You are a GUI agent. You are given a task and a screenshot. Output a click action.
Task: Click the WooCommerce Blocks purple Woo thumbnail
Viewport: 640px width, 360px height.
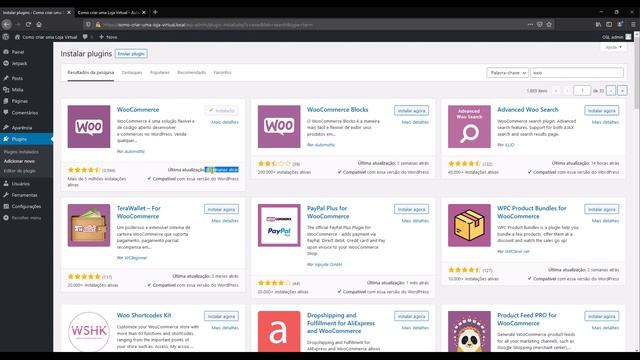pyautogui.click(x=279, y=127)
